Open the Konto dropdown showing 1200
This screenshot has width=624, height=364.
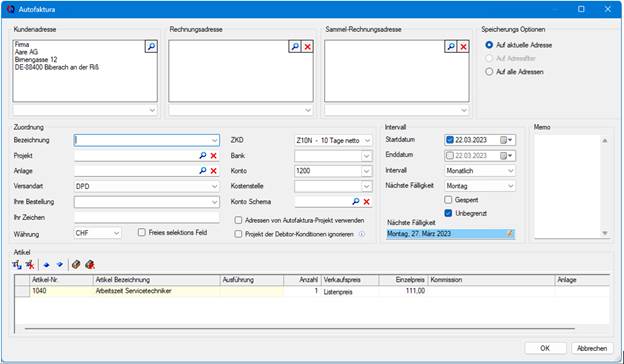tap(367, 171)
